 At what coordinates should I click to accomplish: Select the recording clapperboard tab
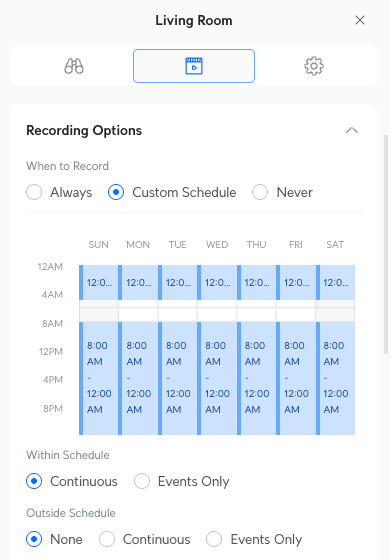[x=194, y=66]
